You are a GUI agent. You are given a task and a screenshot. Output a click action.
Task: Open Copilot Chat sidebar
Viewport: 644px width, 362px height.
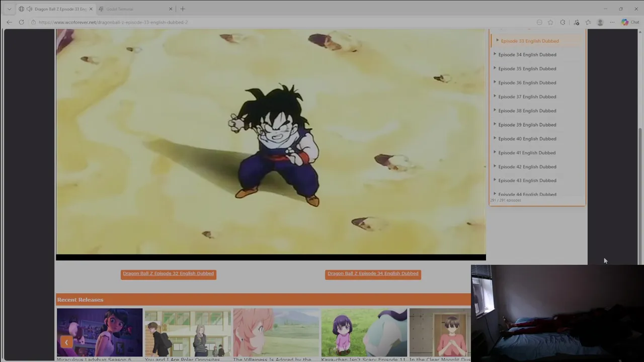pos(630,22)
